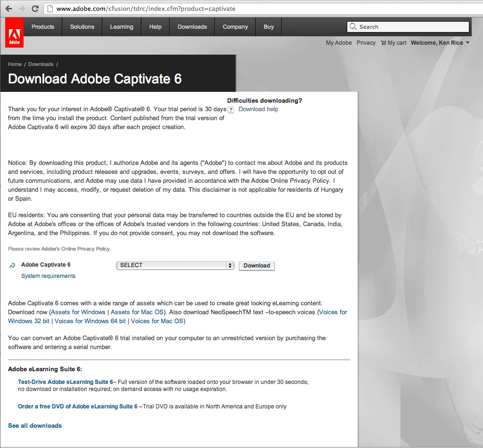Click Assets for Mac OS link
The image size is (483, 448).
click(137, 312)
